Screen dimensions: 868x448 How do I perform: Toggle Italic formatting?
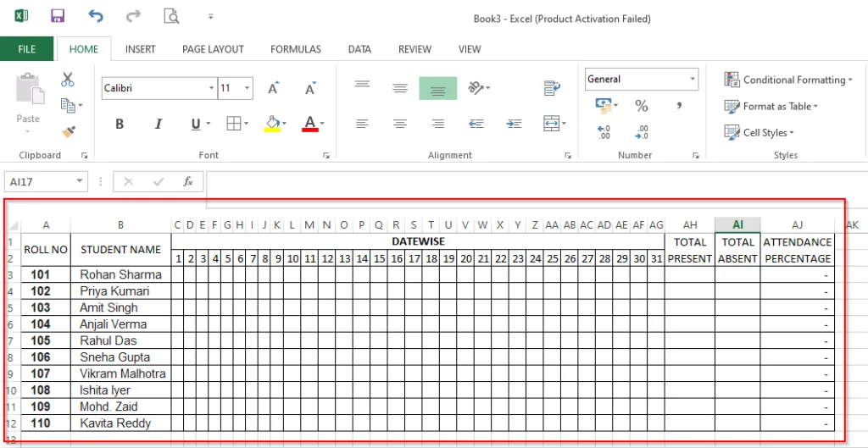click(x=159, y=124)
